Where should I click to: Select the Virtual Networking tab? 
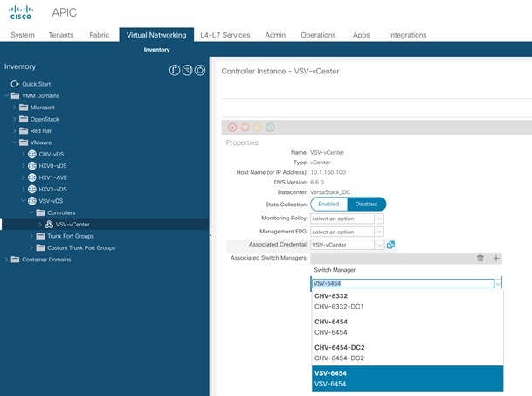click(x=156, y=35)
